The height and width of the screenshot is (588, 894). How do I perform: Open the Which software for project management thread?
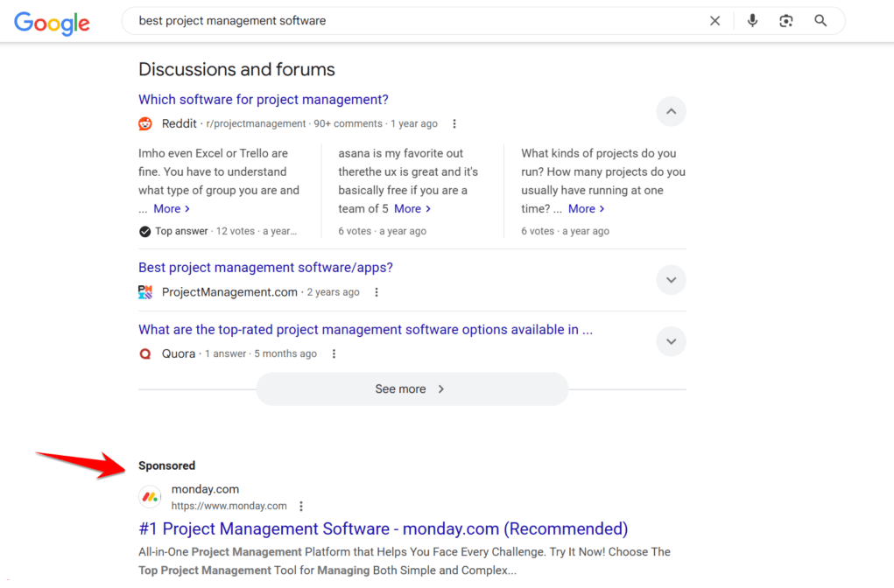tap(263, 99)
